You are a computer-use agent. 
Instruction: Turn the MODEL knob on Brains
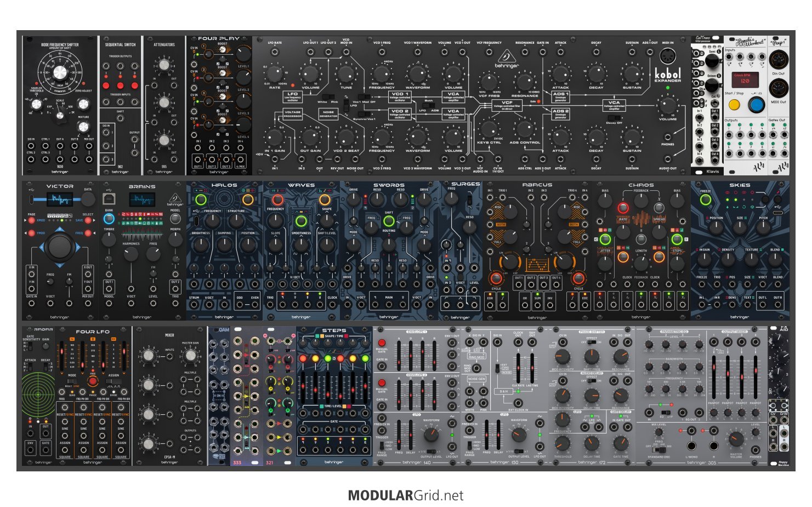[x=175, y=219]
